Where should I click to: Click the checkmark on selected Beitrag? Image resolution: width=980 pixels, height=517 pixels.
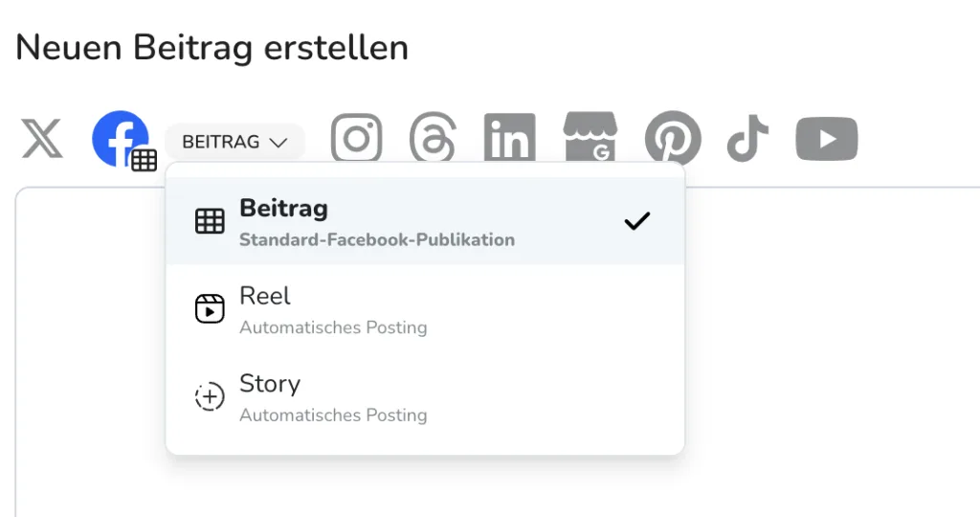636,220
